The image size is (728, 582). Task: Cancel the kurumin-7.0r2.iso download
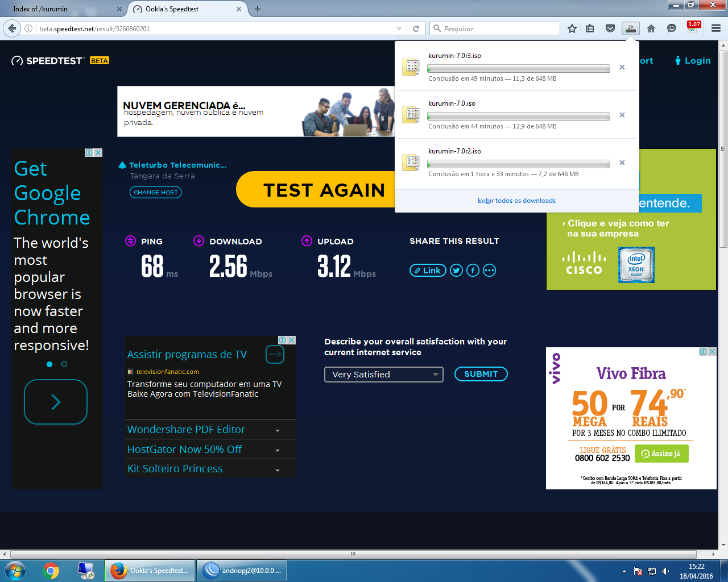coord(622,163)
